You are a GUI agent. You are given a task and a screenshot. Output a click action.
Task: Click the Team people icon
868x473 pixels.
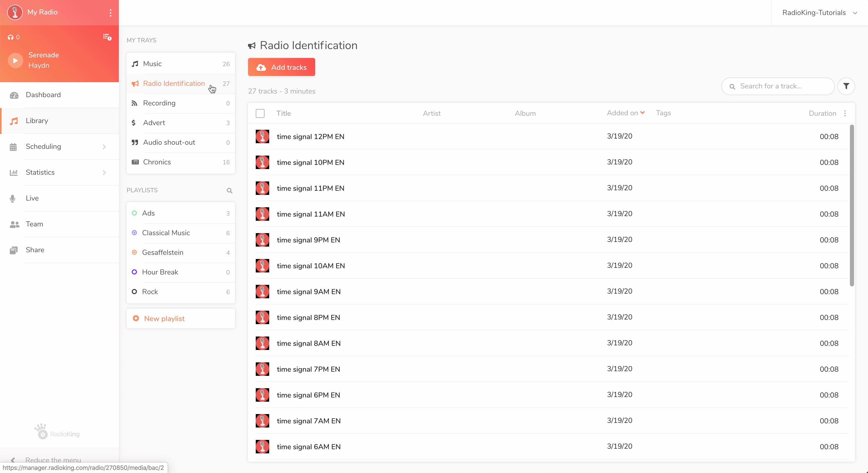pos(14,224)
